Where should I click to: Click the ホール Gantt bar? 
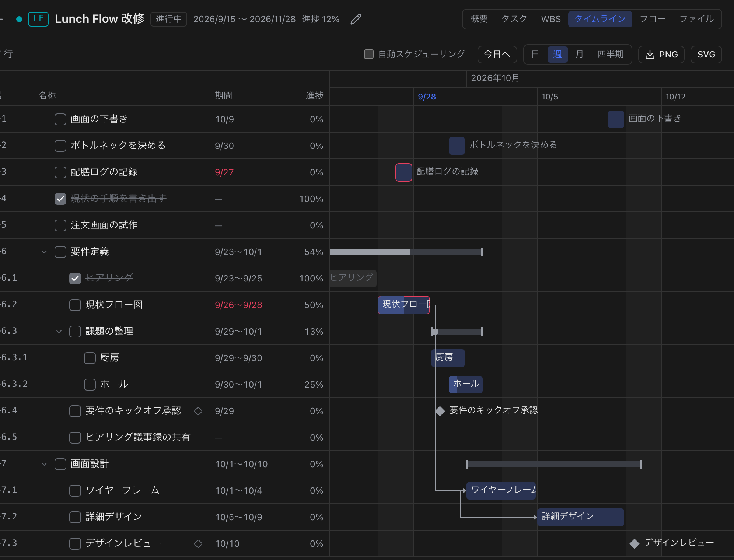point(466,385)
